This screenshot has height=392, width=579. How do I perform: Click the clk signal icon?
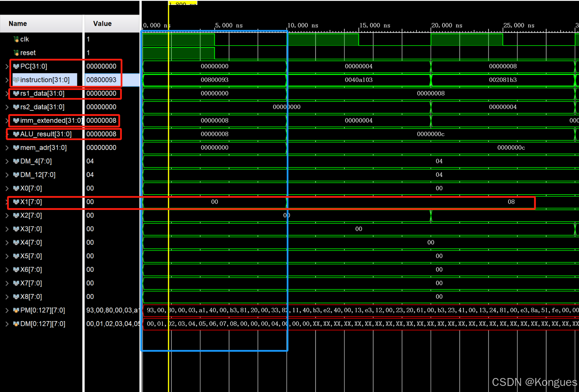[x=16, y=39]
